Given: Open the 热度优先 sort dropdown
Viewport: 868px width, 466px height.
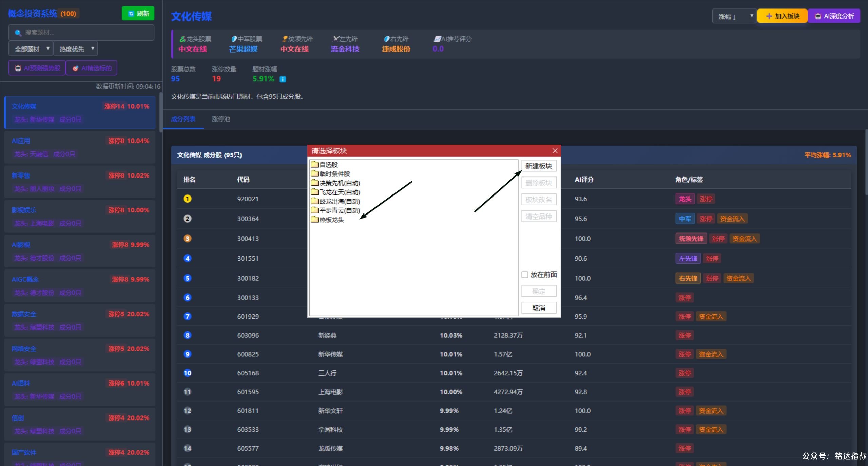Looking at the screenshot, I should 75,49.
